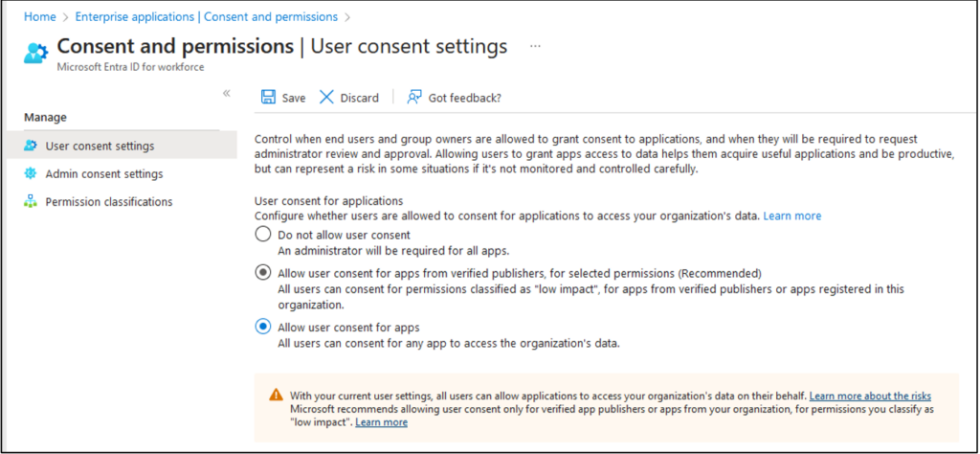Open Learn more about the risks link
Screen dimensions: 980x454
870,396
